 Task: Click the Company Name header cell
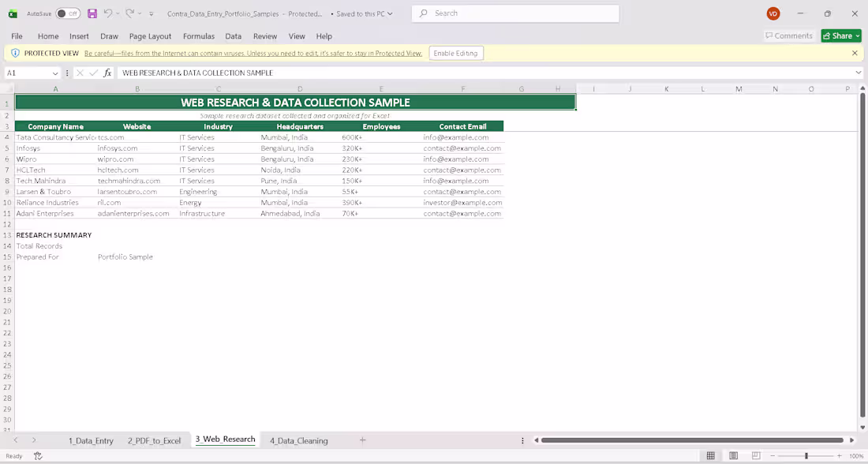55,126
